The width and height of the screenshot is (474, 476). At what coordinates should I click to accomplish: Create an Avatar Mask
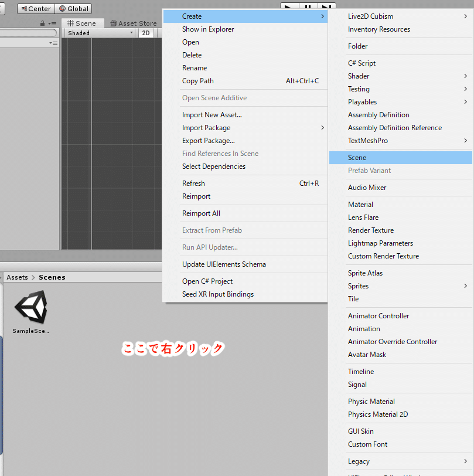point(401,355)
